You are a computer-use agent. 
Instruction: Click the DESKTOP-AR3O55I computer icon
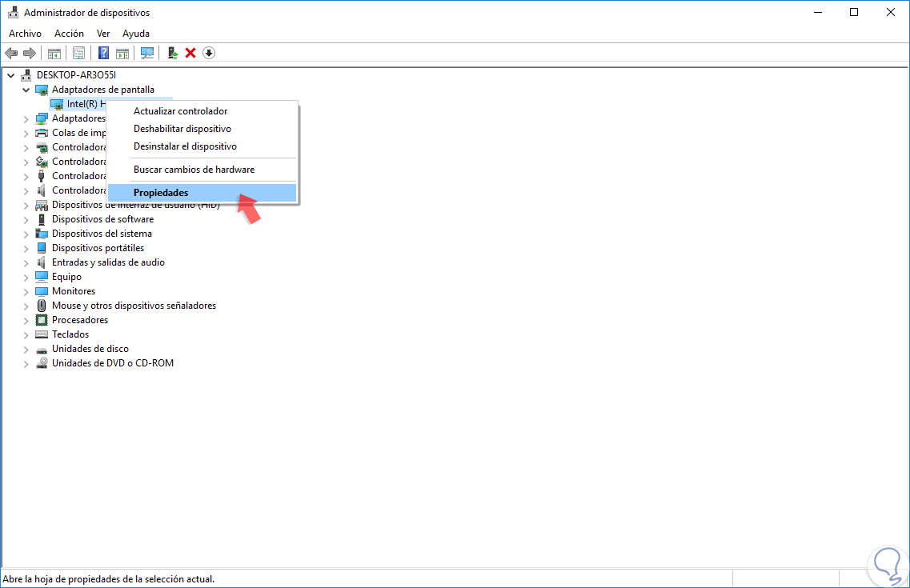coord(26,75)
